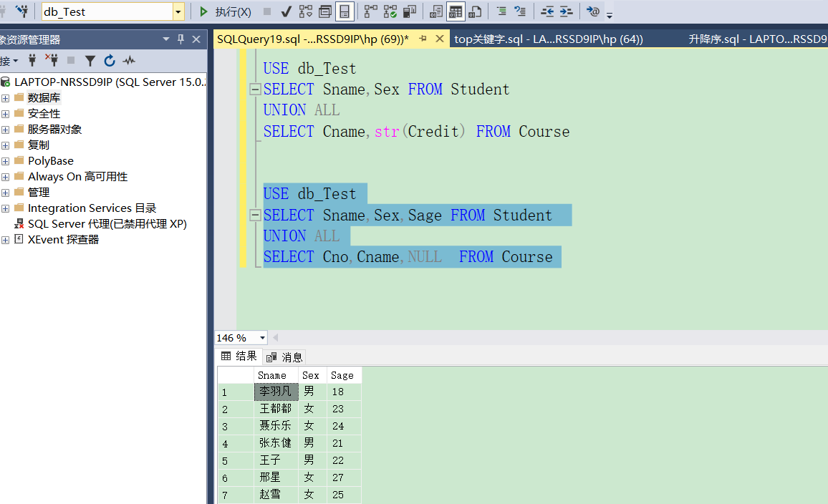The image size is (828, 504).
Task: Click the Stop icon in Object Explorer
Action: point(71,61)
